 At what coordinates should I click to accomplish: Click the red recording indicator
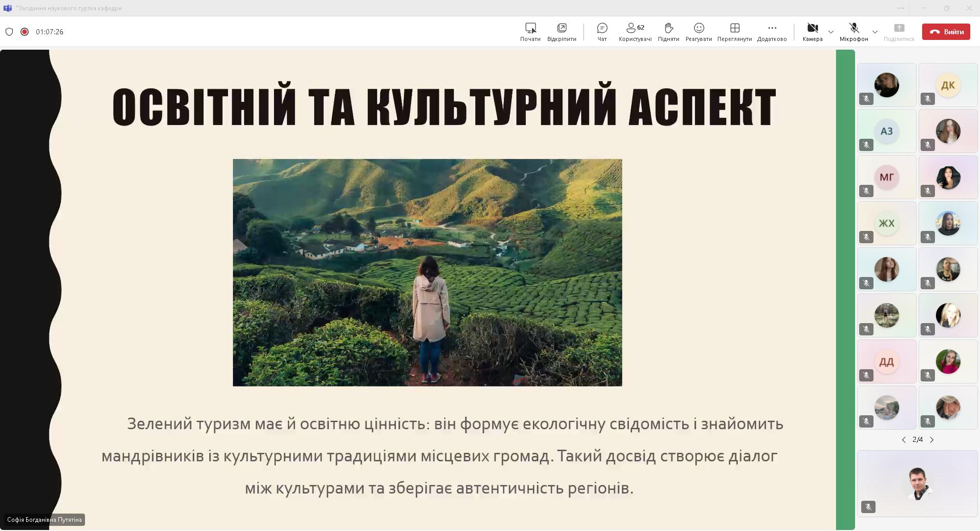click(24, 32)
